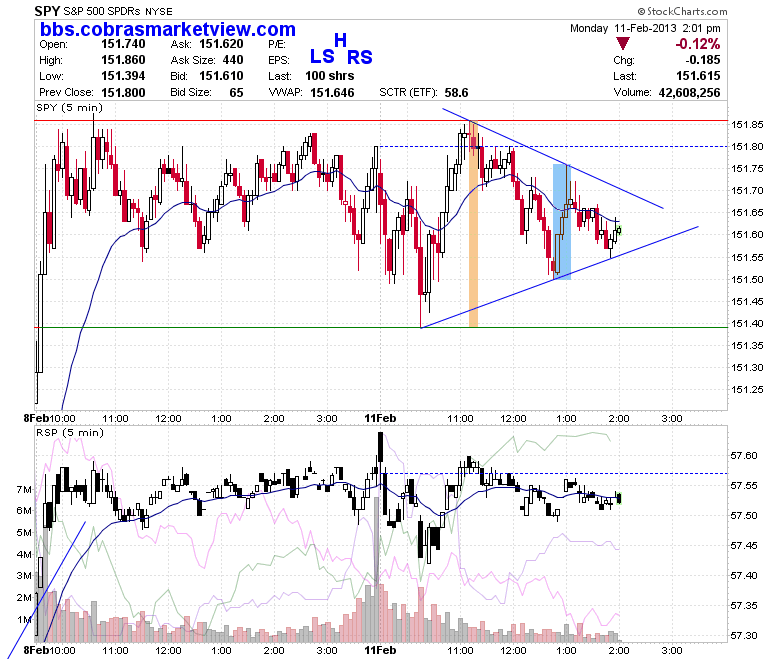Click the 1M volume axis label
780x659 pixels.
[x=24, y=620]
